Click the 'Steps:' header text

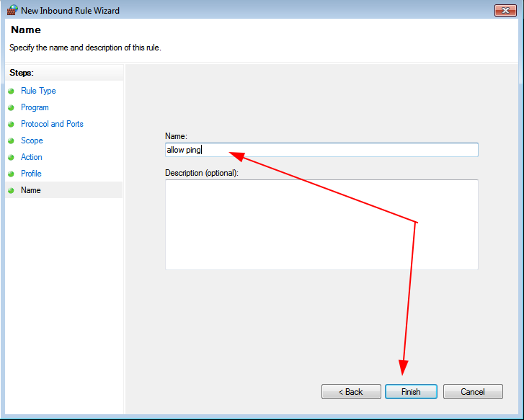[22, 73]
